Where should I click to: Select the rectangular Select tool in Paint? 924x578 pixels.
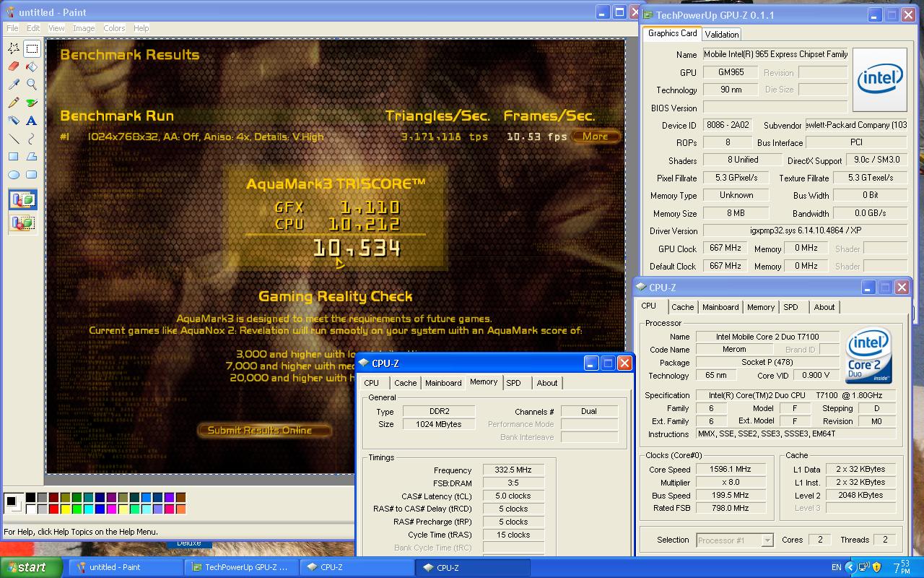coord(32,48)
